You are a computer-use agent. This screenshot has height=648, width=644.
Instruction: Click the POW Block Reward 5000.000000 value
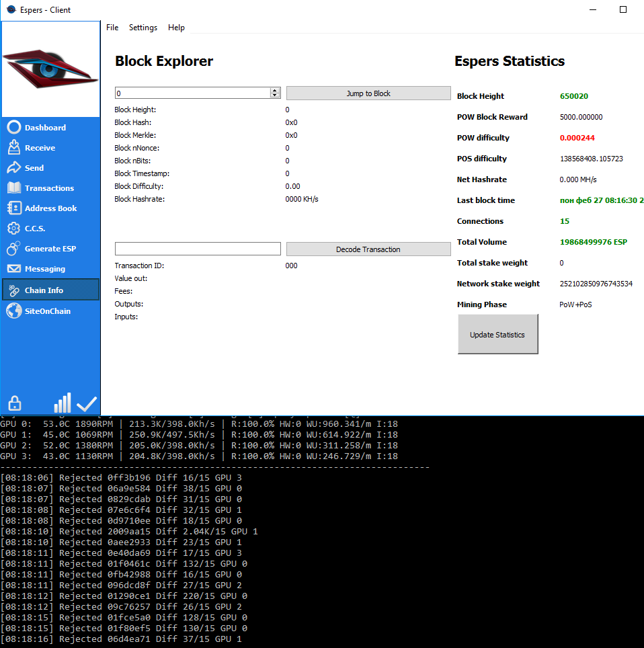click(581, 117)
